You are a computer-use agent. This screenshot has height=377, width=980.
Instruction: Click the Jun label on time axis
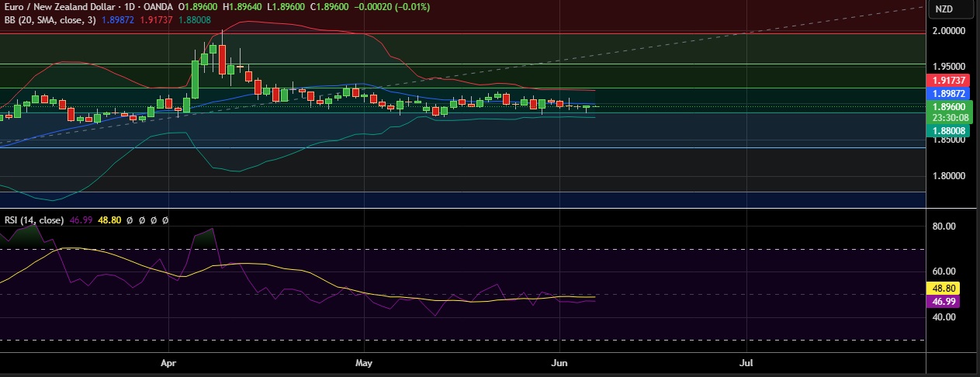tap(559, 362)
